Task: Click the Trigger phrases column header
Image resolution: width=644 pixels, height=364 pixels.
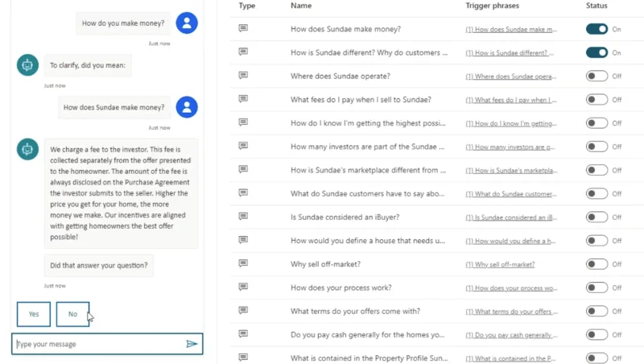Action: 492,6
